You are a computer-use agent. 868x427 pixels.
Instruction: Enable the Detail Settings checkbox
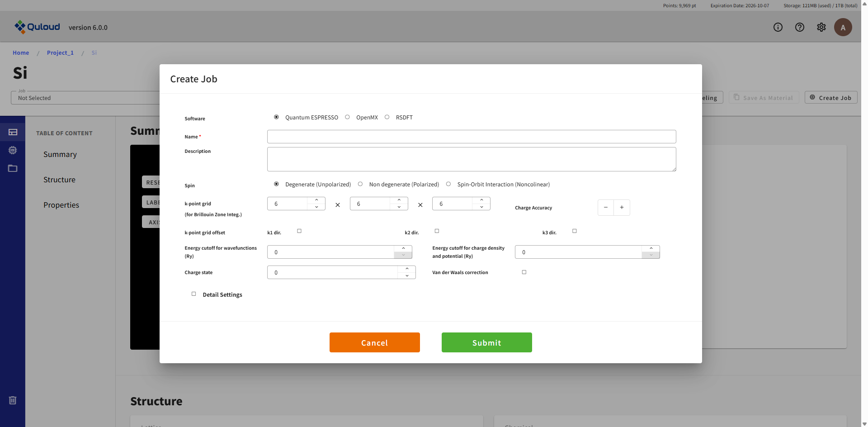tap(194, 294)
